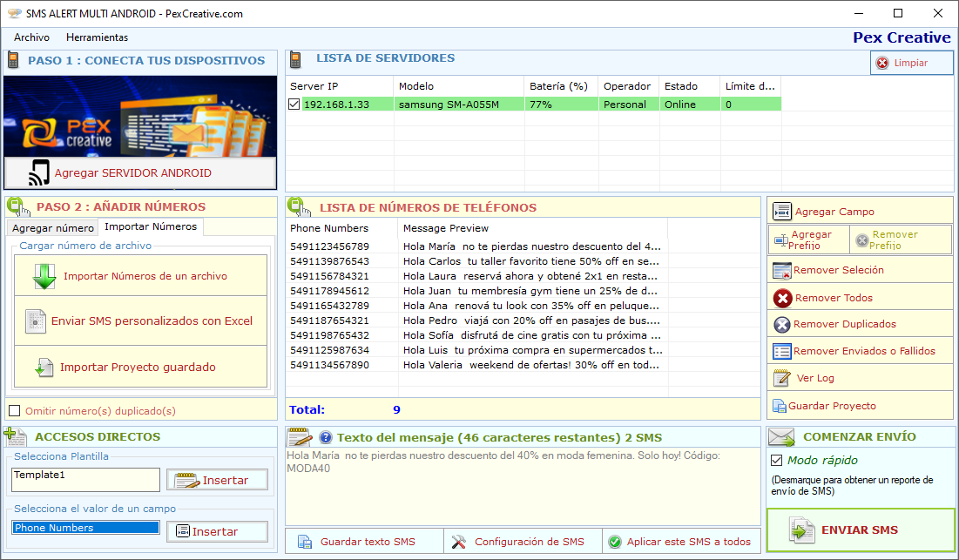Click the Excel personalized SMS document icon

[x=36, y=321]
